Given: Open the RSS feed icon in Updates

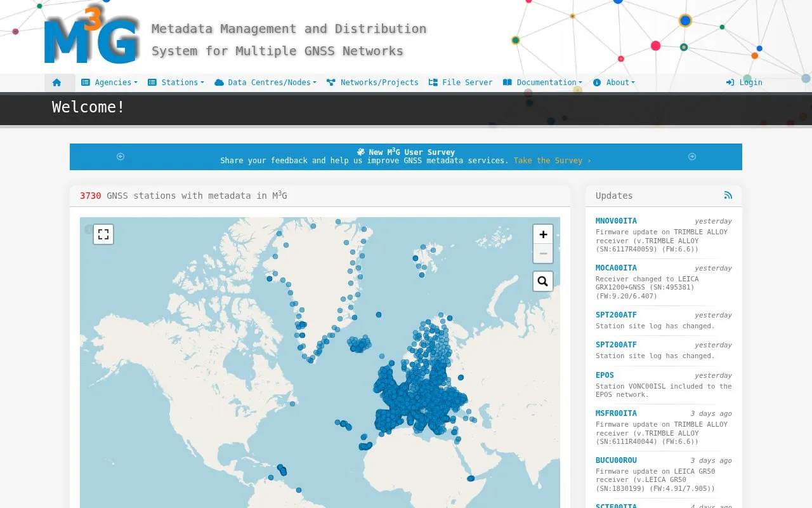Looking at the screenshot, I should tap(728, 196).
